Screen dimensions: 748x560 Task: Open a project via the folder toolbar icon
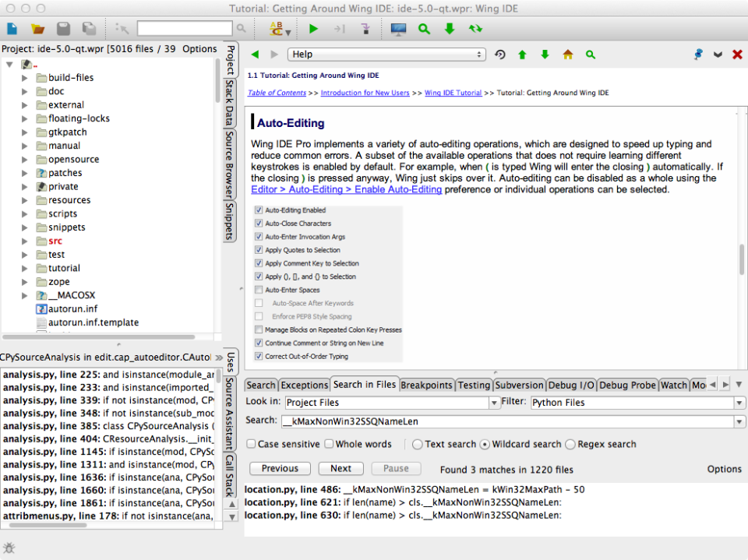pos(37,28)
